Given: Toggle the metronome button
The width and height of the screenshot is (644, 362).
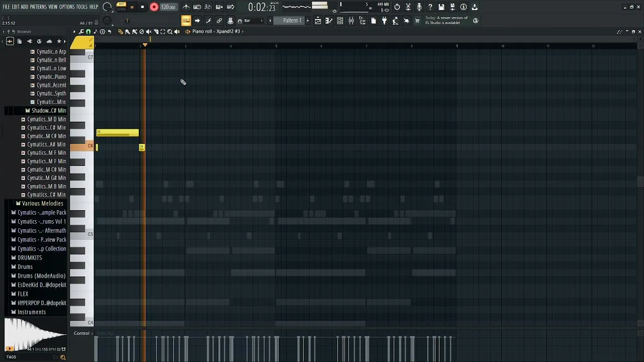Looking at the screenshot, I should click(186, 7).
